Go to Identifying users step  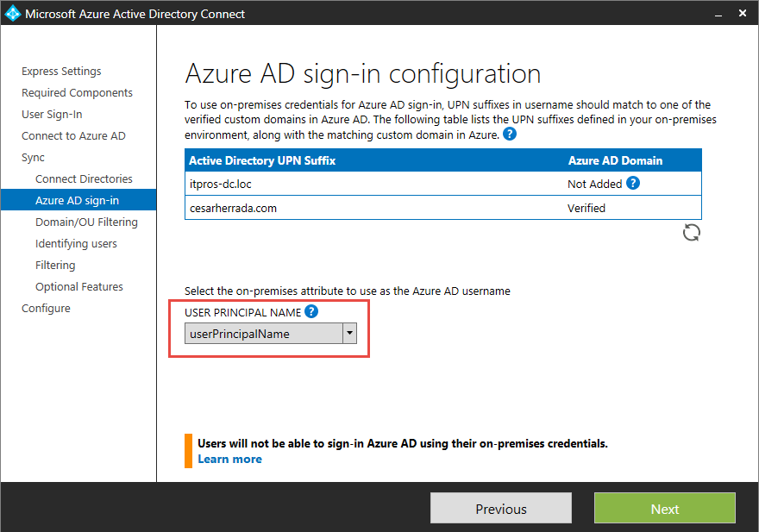tap(76, 244)
